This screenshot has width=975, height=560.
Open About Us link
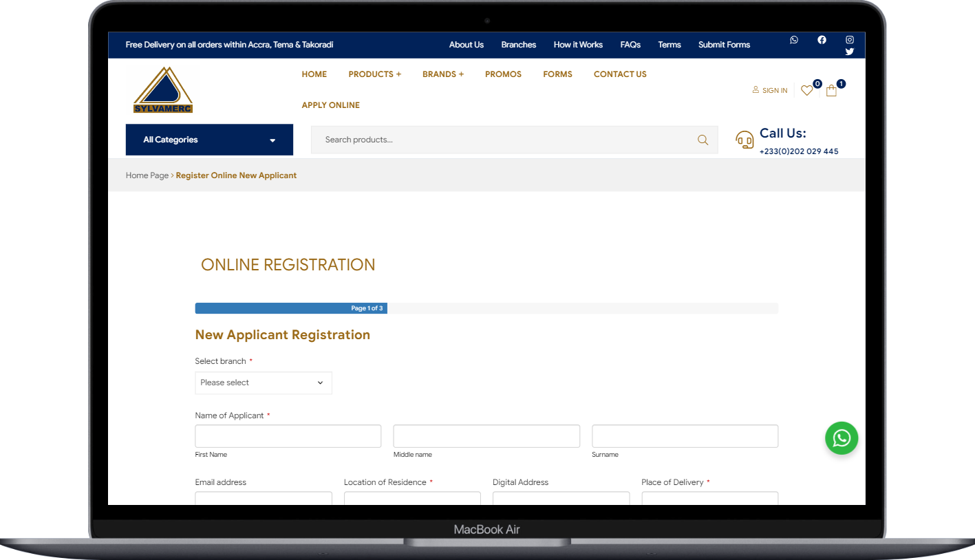[x=467, y=45]
